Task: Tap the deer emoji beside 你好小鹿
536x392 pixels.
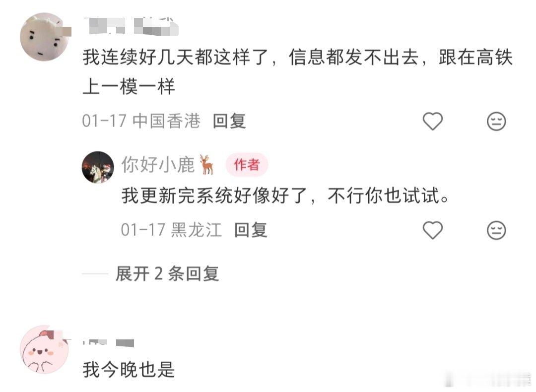Action: [207, 164]
